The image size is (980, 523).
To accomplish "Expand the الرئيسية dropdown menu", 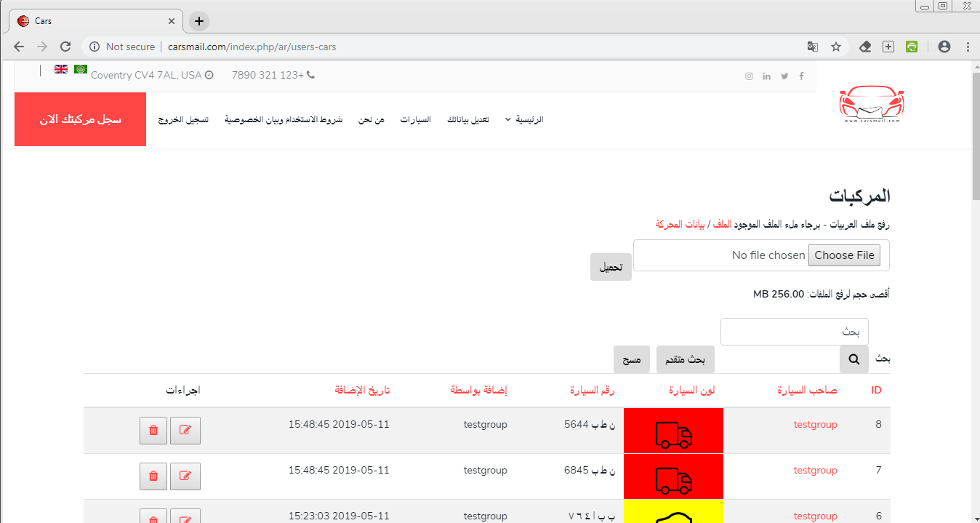I will [524, 119].
